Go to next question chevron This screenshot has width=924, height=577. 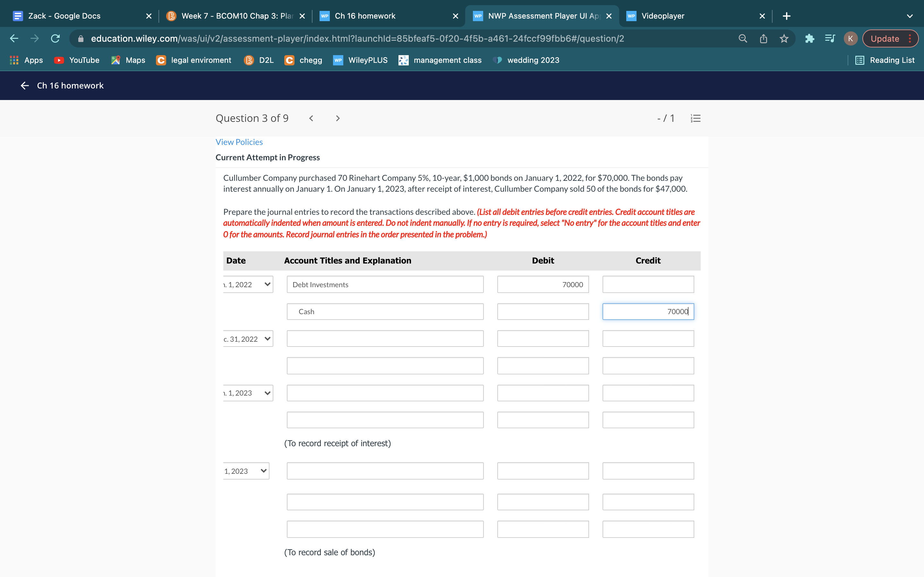[x=338, y=118]
